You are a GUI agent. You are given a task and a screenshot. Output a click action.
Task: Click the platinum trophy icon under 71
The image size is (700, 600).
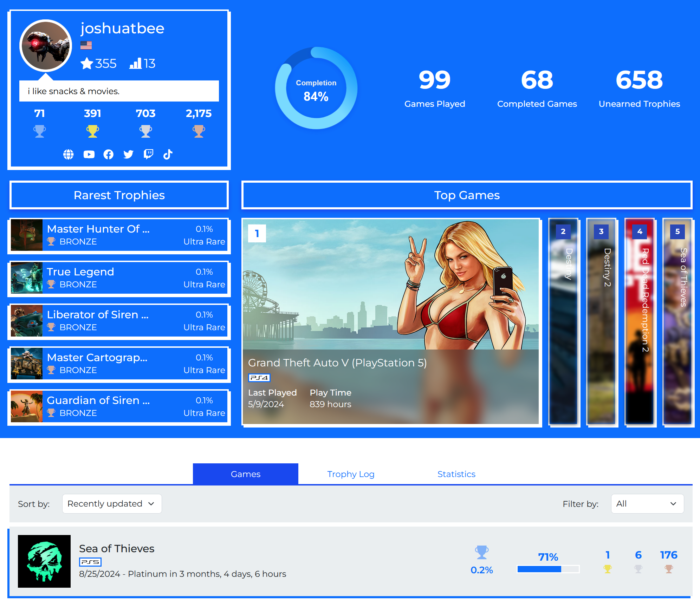pyautogui.click(x=39, y=131)
